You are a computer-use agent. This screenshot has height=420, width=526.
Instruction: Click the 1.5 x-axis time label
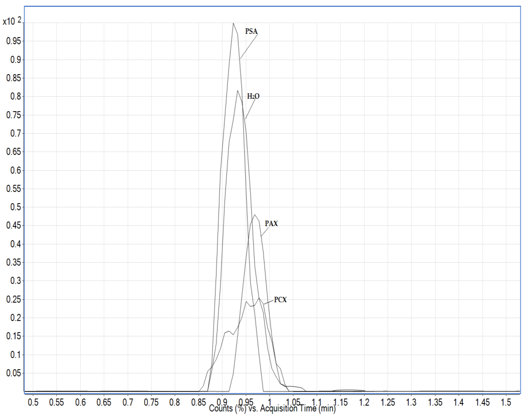pos(506,402)
